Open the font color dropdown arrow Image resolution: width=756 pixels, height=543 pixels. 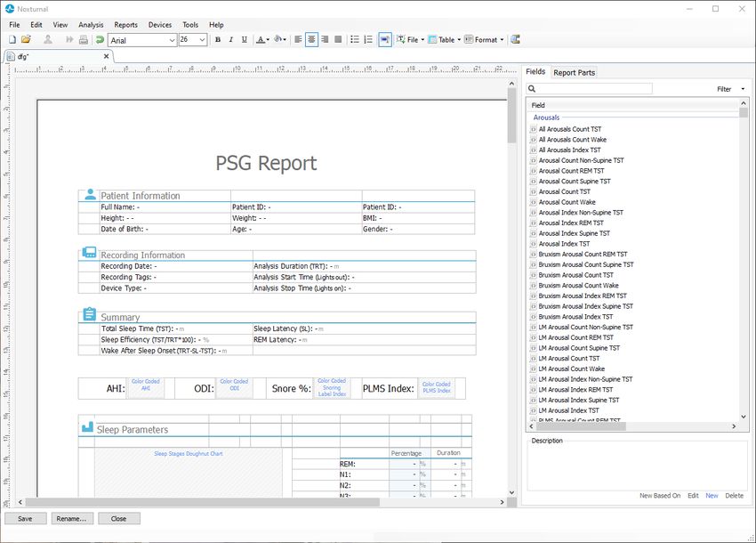(x=268, y=39)
